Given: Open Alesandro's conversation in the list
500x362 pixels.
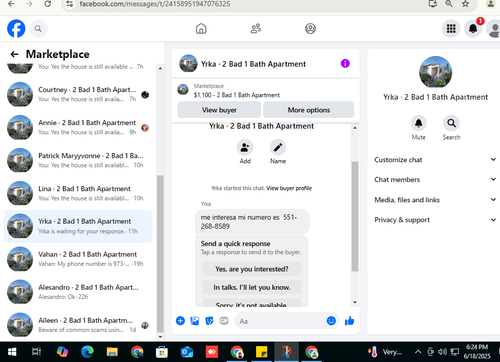Looking at the screenshot, I should coord(78,292).
